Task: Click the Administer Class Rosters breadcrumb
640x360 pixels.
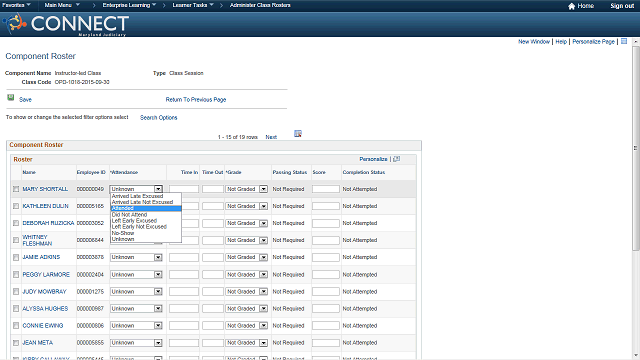Action: [x=260, y=5]
